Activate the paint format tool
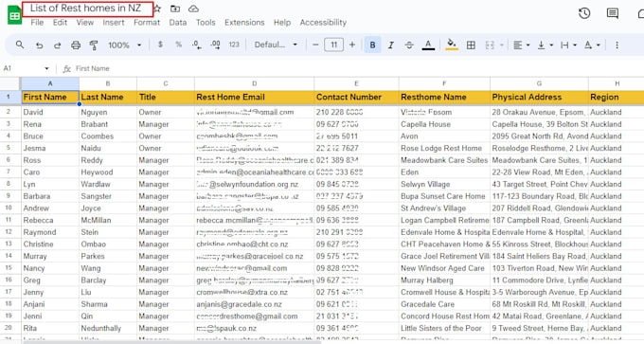The height and width of the screenshot is (344, 644). pyautogui.click(x=94, y=45)
